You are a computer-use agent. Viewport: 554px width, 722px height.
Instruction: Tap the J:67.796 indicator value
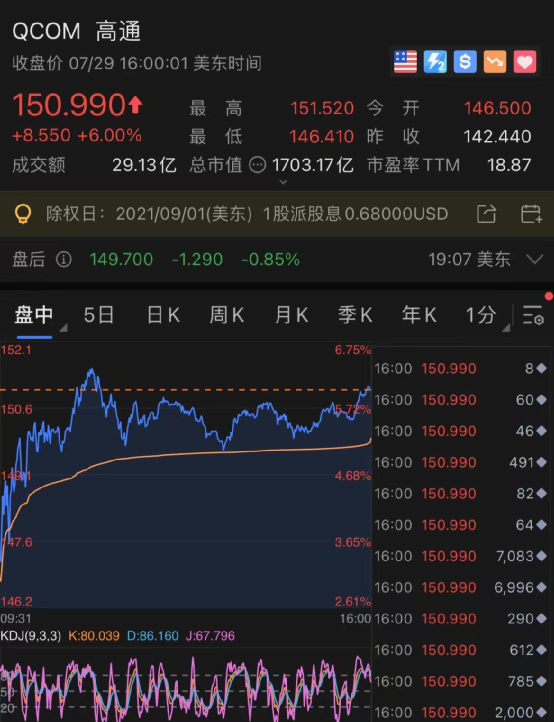pos(210,636)
